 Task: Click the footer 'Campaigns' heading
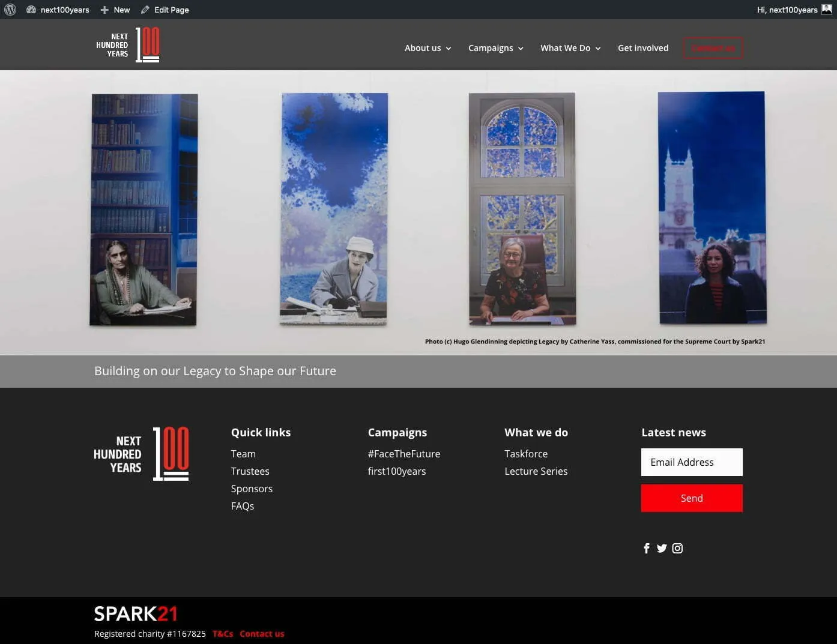(397, 432)
